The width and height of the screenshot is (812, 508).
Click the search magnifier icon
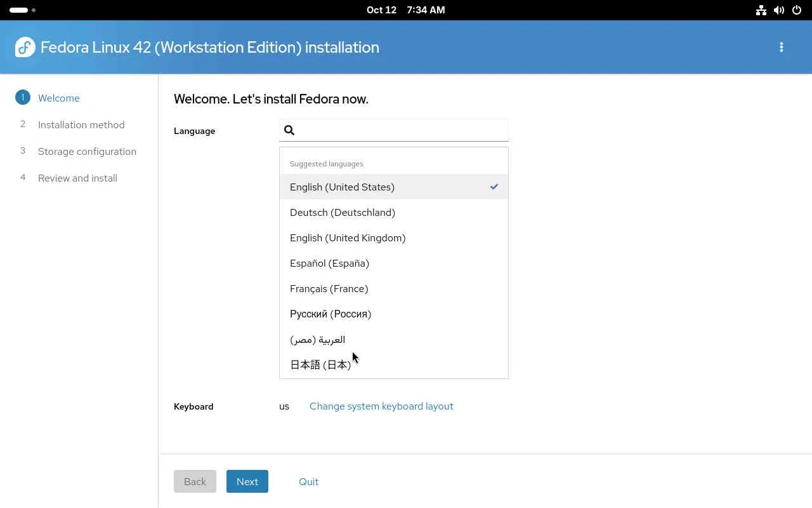point(289,130)
